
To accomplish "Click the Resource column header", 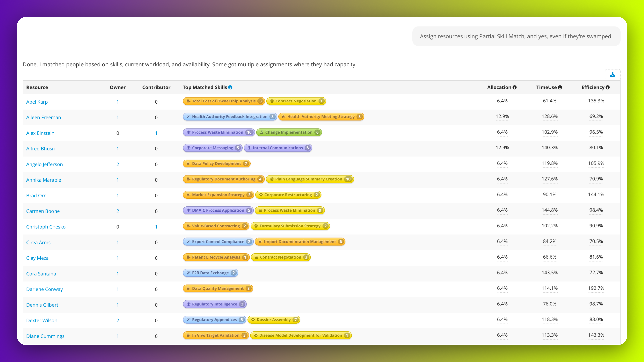I will 37,87.
